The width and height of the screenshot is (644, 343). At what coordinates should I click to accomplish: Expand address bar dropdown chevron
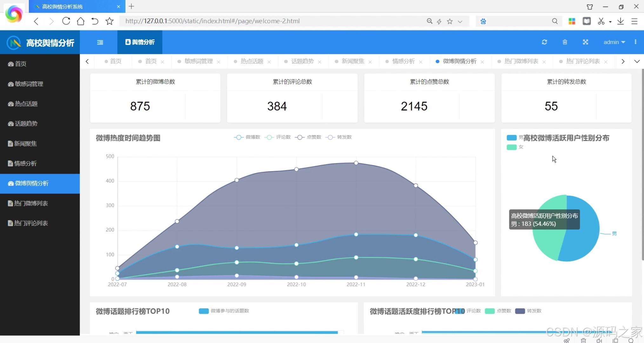tap(460, 22)
